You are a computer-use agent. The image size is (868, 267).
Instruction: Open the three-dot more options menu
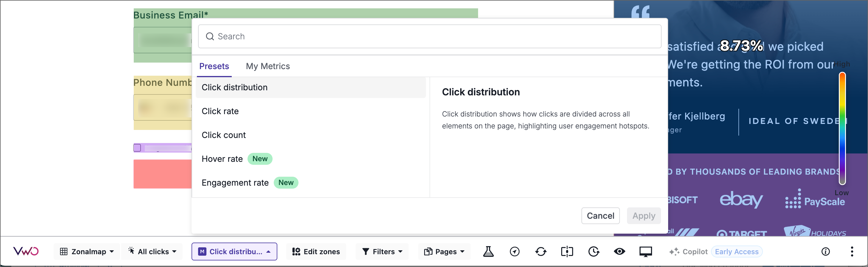pyautogui.click(x=852, y=252)
